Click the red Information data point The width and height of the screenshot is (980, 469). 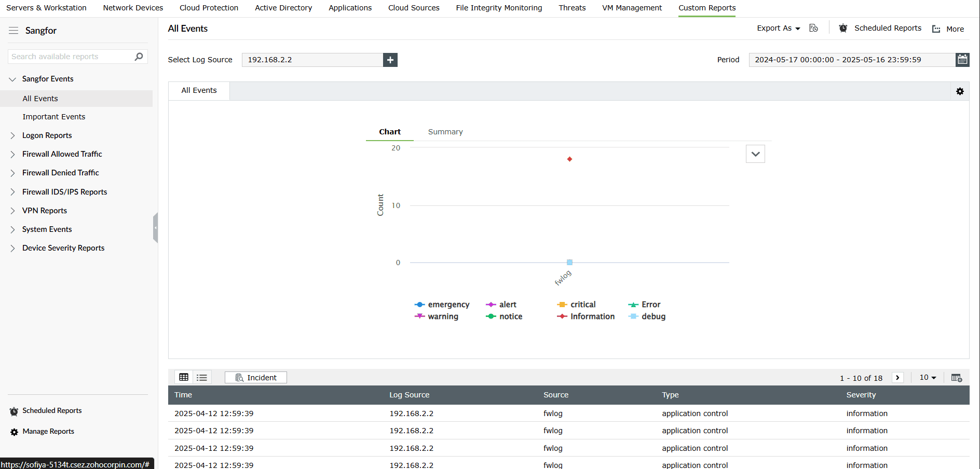pos(569,159)
